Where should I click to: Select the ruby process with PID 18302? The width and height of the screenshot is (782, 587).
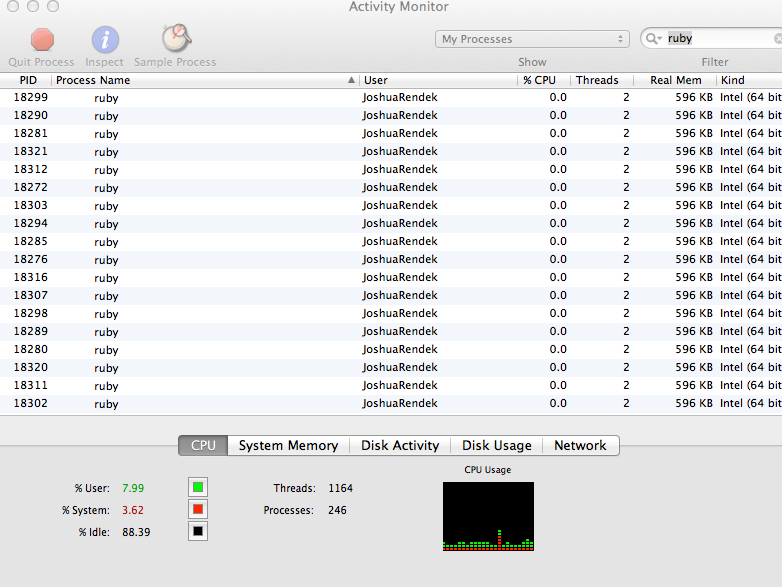tap(391, 403)
